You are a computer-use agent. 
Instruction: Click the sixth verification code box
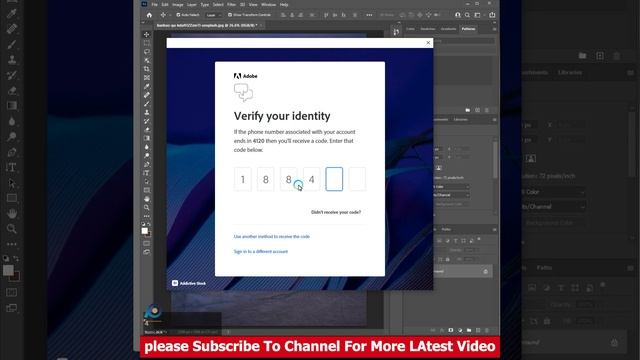(357, 179)
